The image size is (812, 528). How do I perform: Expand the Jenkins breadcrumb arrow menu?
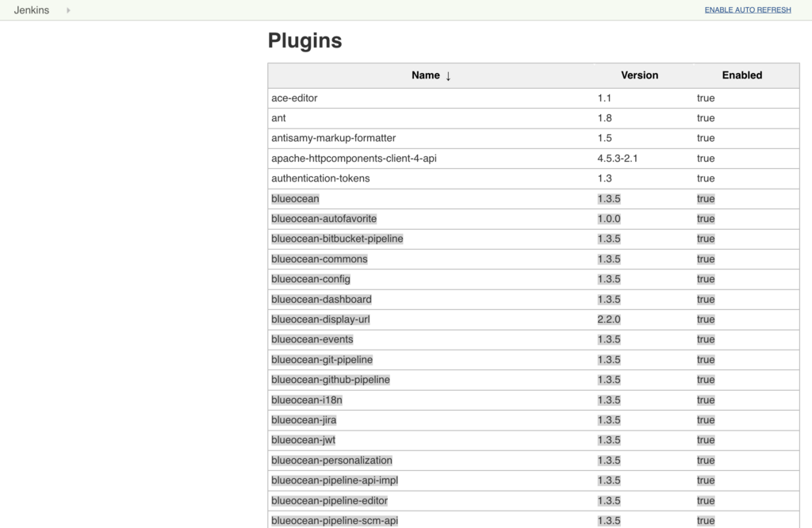tap(68, 10)
